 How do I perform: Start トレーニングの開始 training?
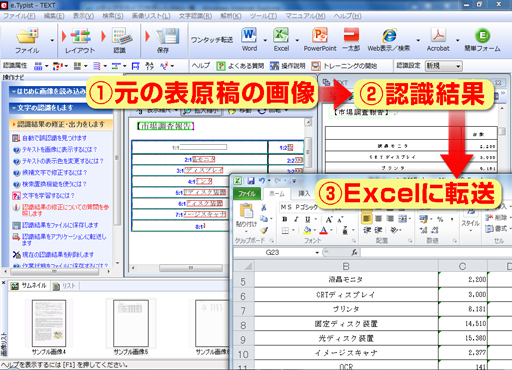pyautogui.click(x=344, y=66)
